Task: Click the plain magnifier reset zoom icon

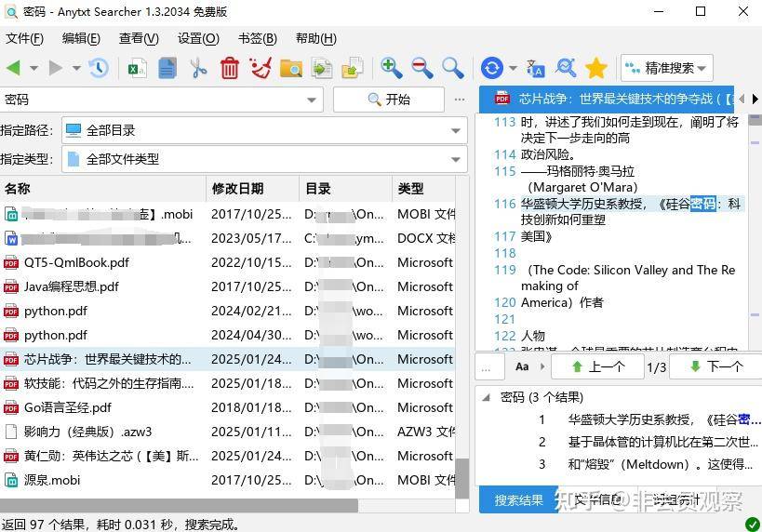Action: 452,68
